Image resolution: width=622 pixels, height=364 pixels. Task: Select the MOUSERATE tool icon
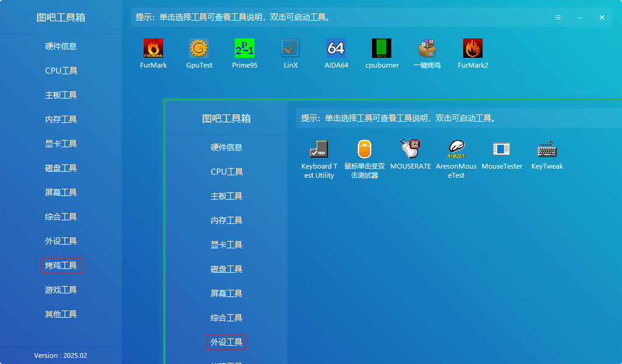click(410, 149)
